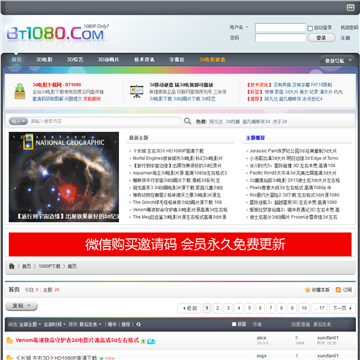Click the 3d电影下载网 - BT1080 red title link
Viewport: 360px width, 360px height.
pos(57,85)
